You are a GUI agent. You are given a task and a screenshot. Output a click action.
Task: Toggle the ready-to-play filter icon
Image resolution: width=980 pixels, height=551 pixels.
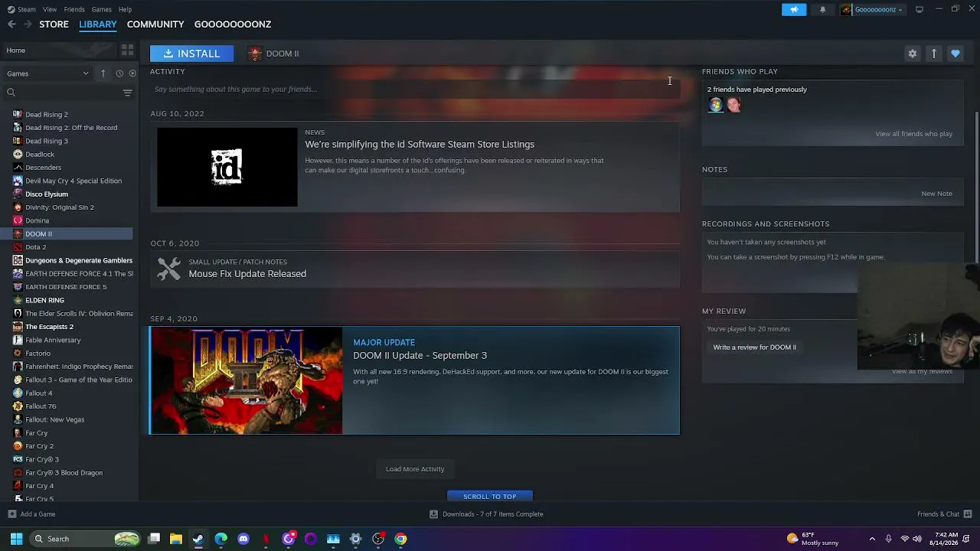132,73
